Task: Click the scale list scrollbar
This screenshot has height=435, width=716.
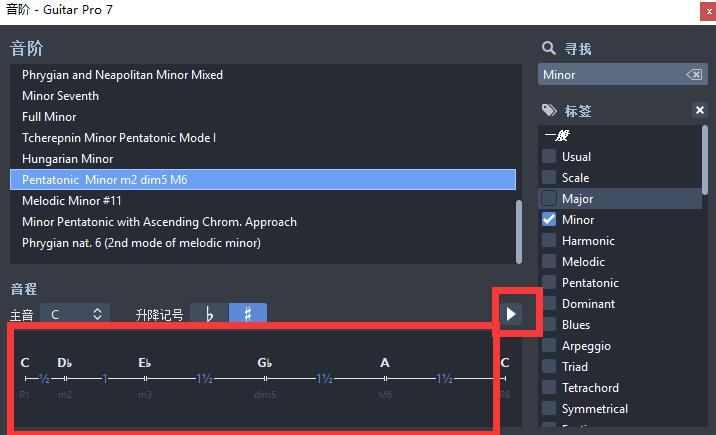Action: coord(518,228)
